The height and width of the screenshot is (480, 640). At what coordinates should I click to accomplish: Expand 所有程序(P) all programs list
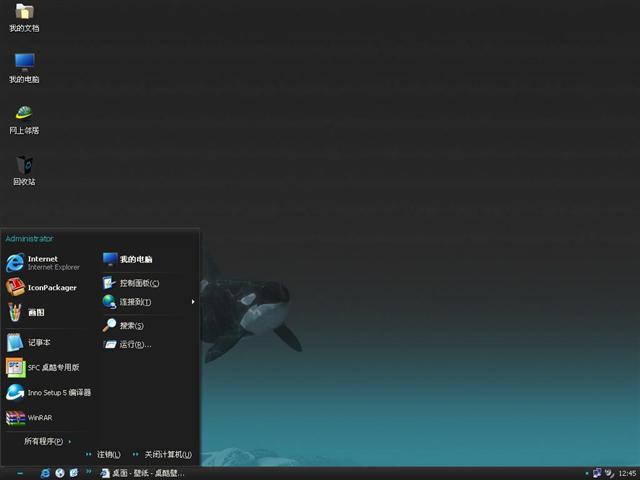click(x=47, y=441)
